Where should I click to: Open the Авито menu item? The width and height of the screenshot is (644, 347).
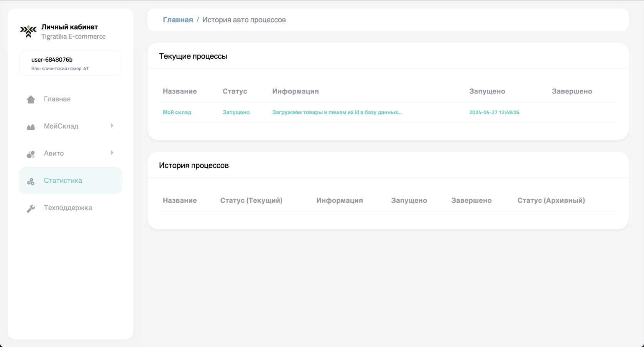pos(71,153)
